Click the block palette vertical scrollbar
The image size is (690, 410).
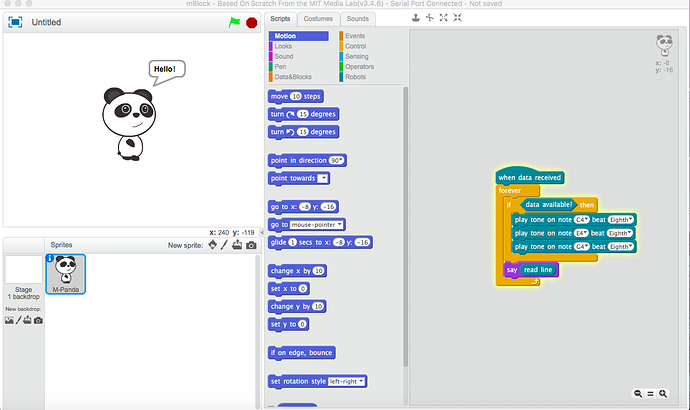[405, 227]
